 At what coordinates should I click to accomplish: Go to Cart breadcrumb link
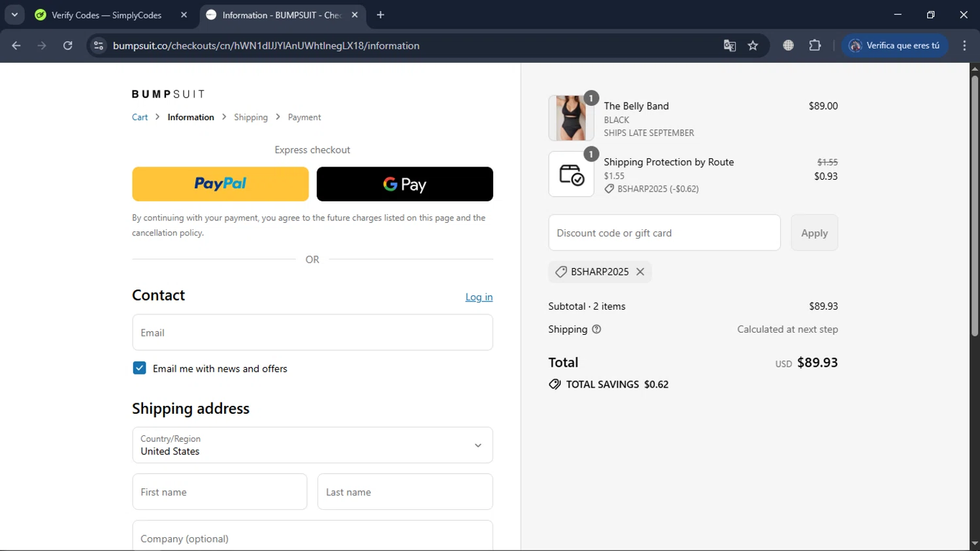point(140,117)
